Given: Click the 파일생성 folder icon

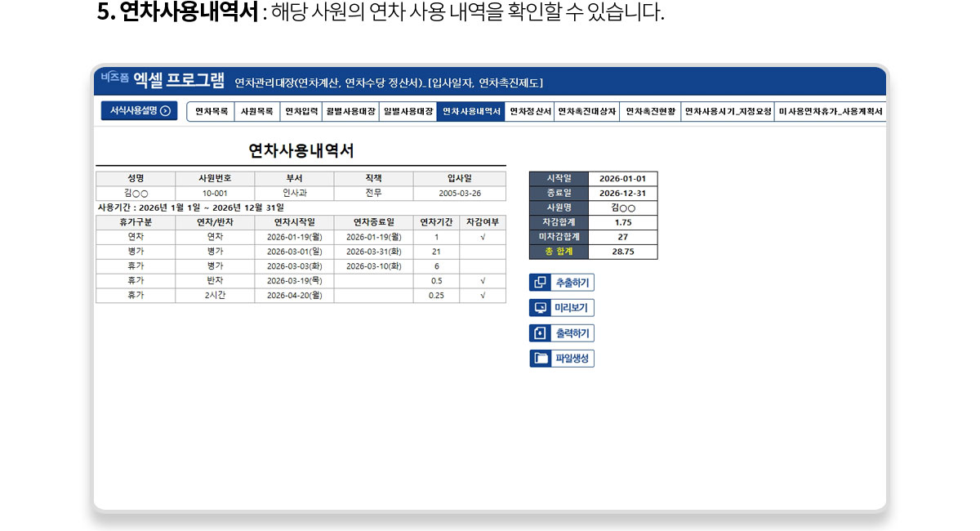Looking at the screenshot, I should coord(540,359).
